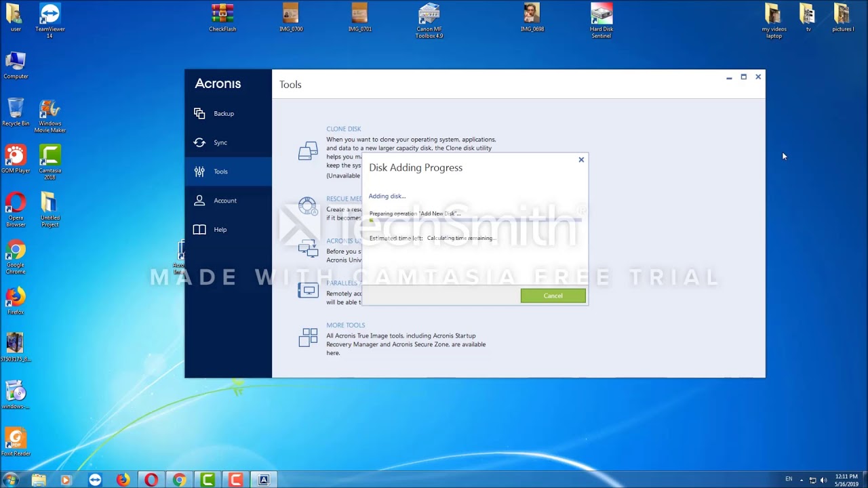Open the IMG_0698 desktop file
The width and height of the screenshot is (868, 488).
click(x=532, y=18)
